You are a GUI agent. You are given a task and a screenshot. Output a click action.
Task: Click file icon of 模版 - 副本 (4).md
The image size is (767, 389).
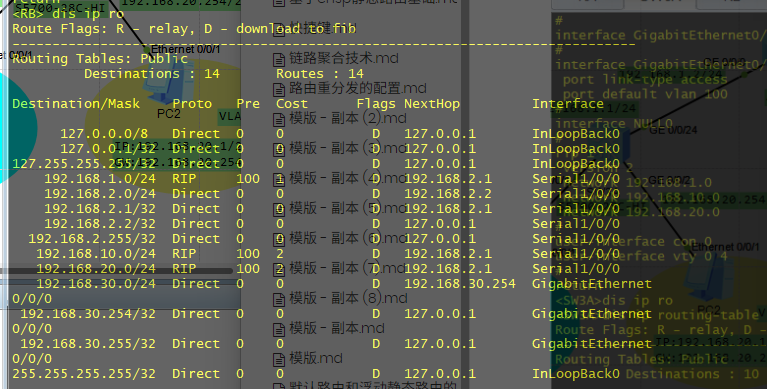coord(279,180)
